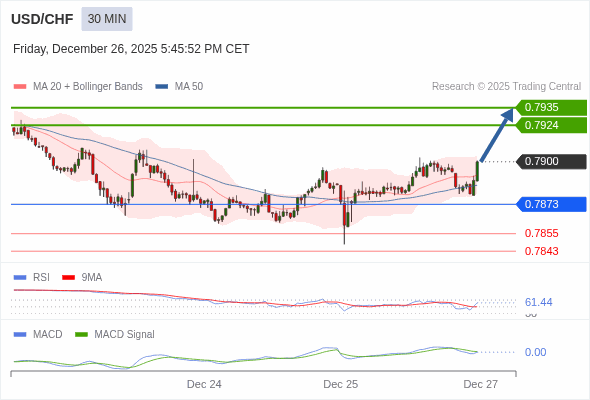Click the Dec 25 date axis label
This screenshot has height=400, width=590.
(341, 384)
